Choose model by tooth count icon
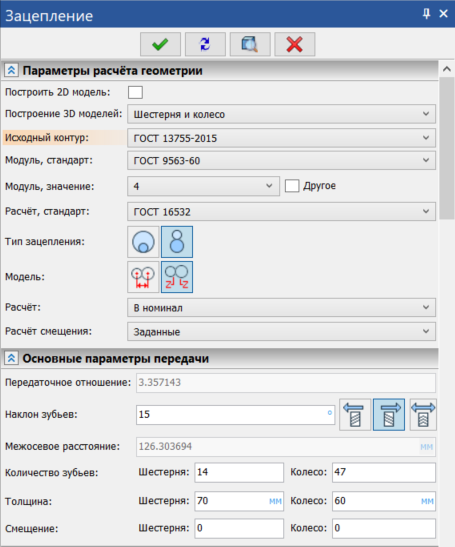Viewport: 455px width, 547px height. 177,277
